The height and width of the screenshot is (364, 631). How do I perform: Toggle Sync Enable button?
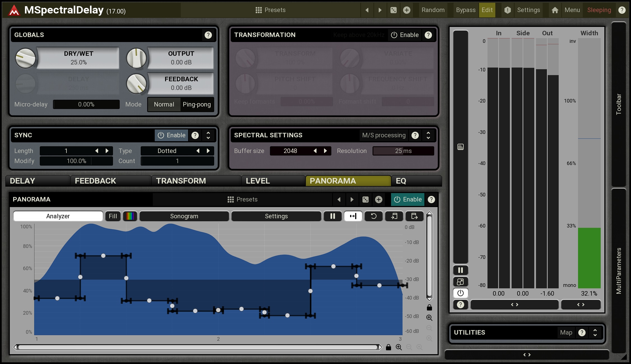coord(172,135)
